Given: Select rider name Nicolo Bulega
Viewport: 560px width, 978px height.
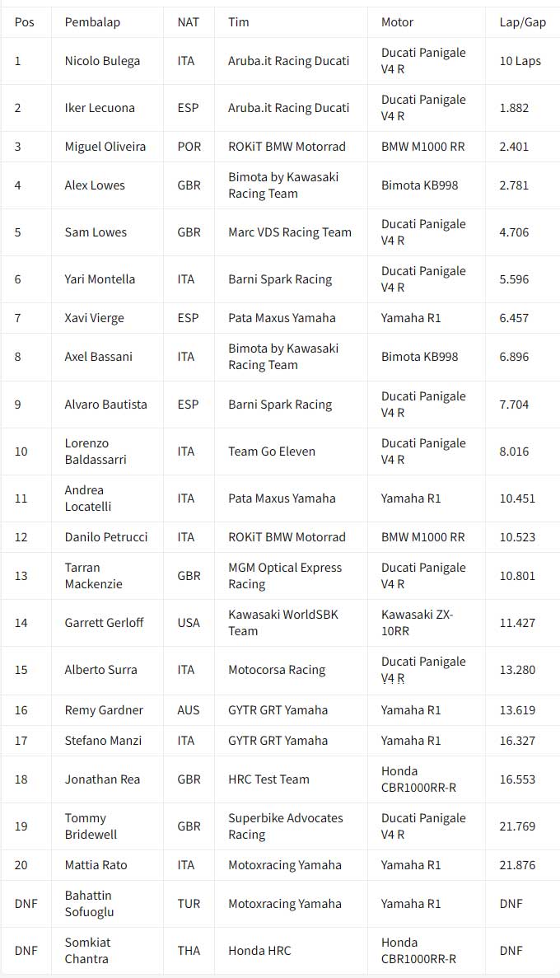Looking at the screenshot, I should 102,61.
